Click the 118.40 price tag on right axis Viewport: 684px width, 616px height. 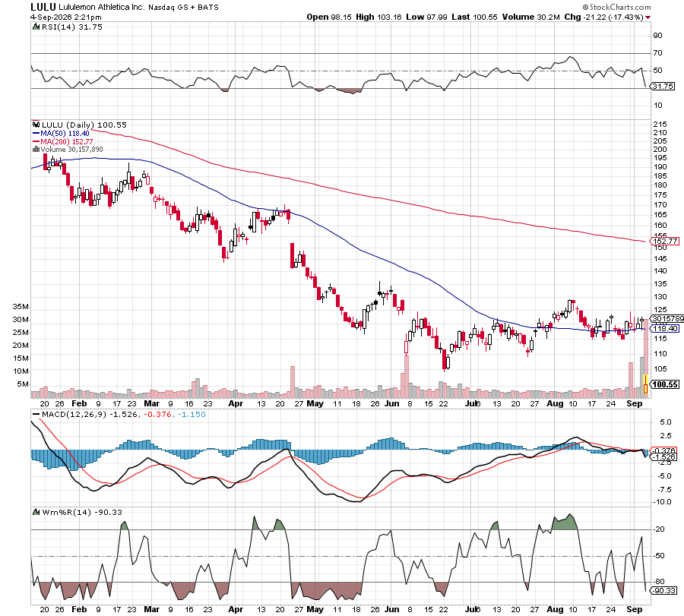pyautogui.click(x=665, y=328)
